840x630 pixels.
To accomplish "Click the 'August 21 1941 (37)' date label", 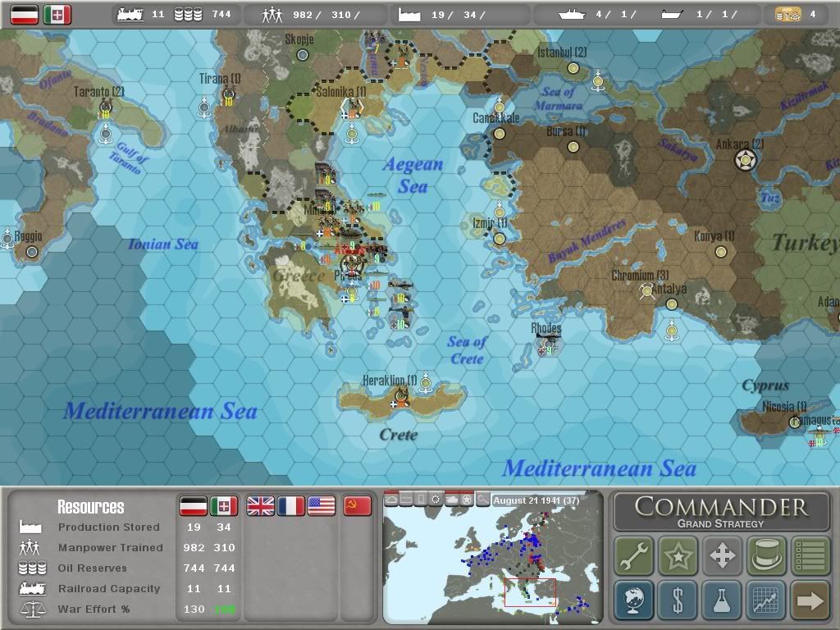I will pos(536,500).
